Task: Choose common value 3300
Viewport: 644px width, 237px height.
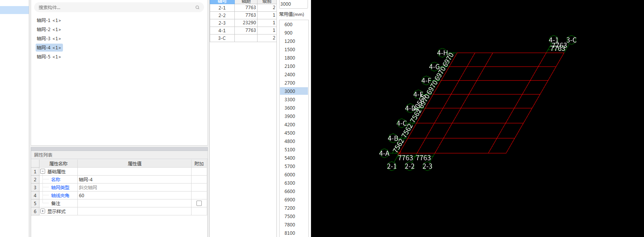Action: 294,100
